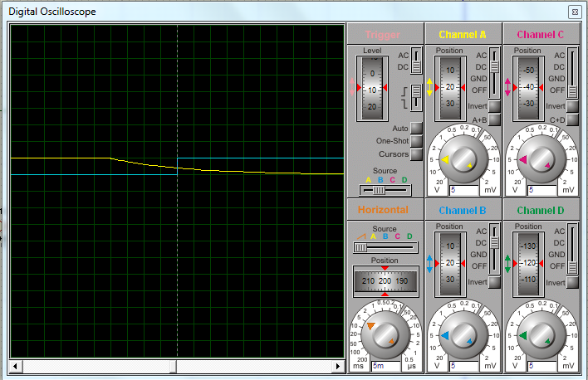Click Channel B volts value field
Viewport: 588px width, 380px height.
[464, 366]
